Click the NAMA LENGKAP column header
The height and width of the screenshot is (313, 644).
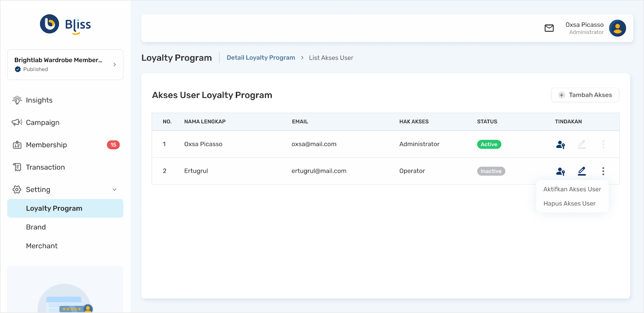tap(205, 121)
